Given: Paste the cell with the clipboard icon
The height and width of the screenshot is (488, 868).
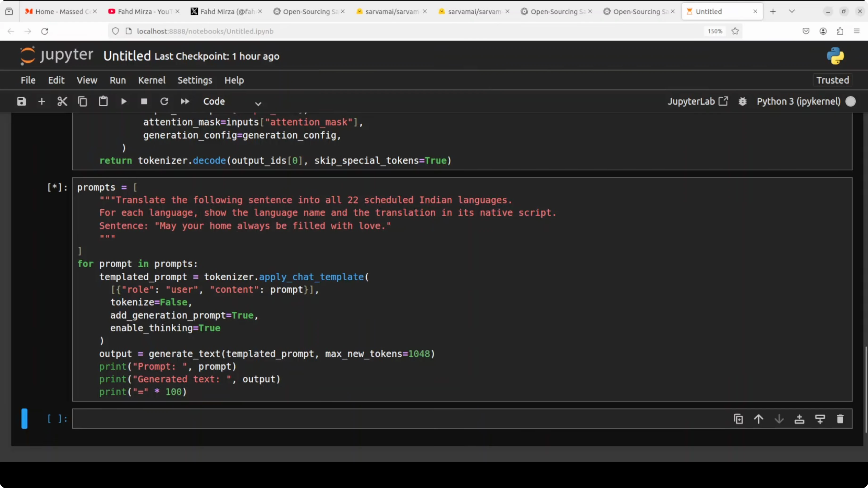Looking at the screenshot, I should click(x=103, y=101).
